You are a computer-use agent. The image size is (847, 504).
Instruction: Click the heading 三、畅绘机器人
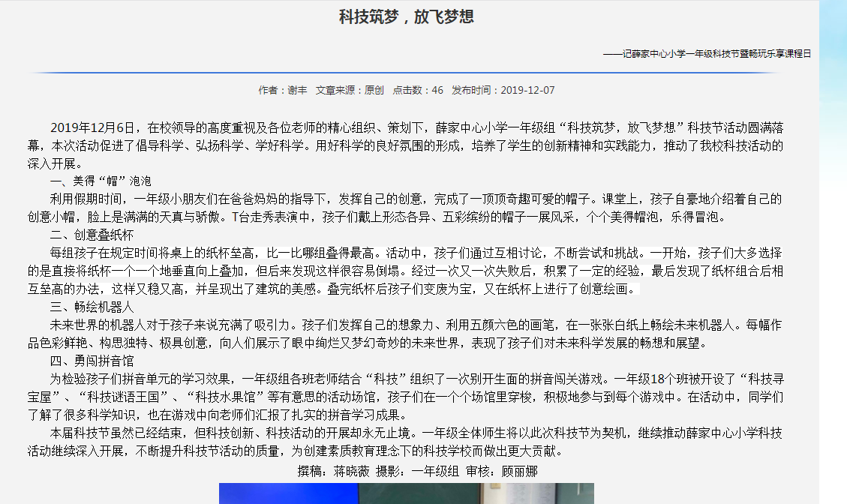pos(92,307)
